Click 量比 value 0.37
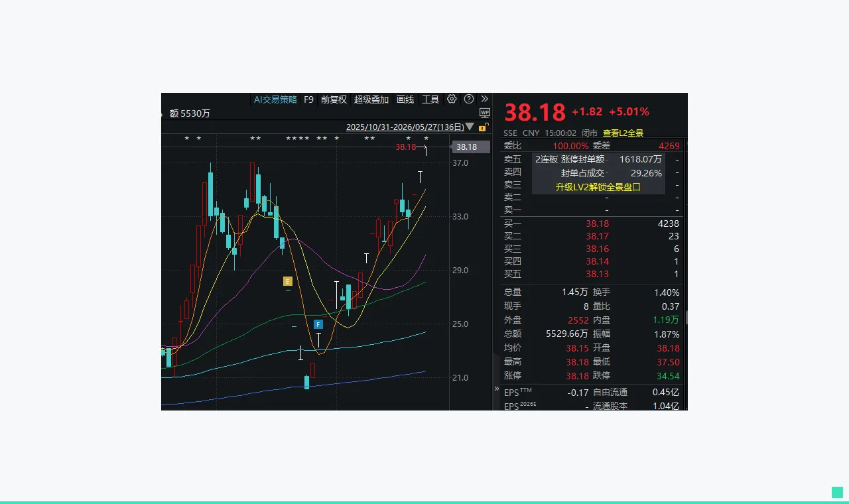This screenshot has height=504, width=849. click(671, 306)
